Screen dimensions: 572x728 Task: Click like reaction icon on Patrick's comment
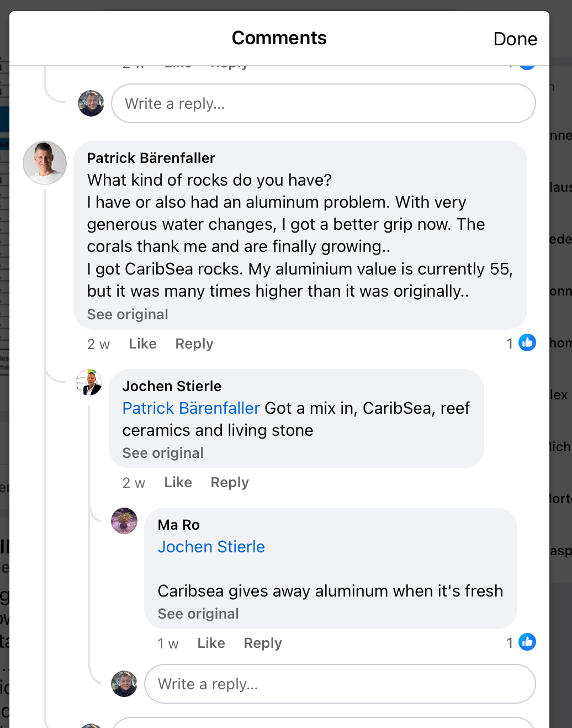tap(527, 343)
